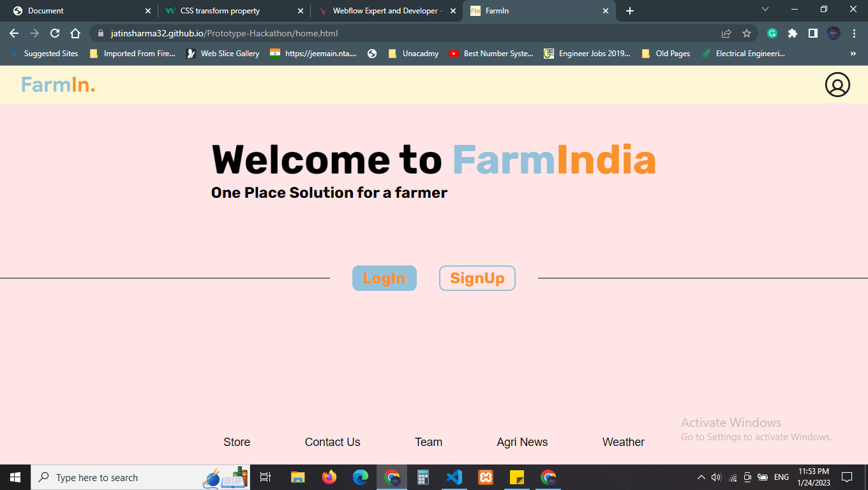Image resolution: width=868 pixels, height=490 pixels.
Task: Open File Explorer from taskbar
Action: [297, 477]
